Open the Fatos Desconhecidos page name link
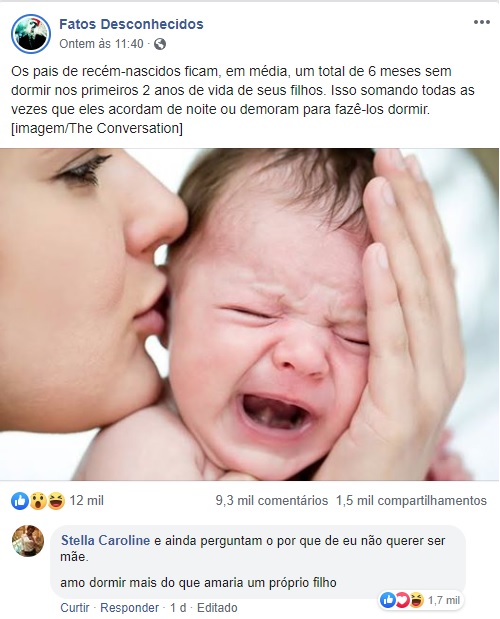500x619 pixels. (x=131, y=24)
